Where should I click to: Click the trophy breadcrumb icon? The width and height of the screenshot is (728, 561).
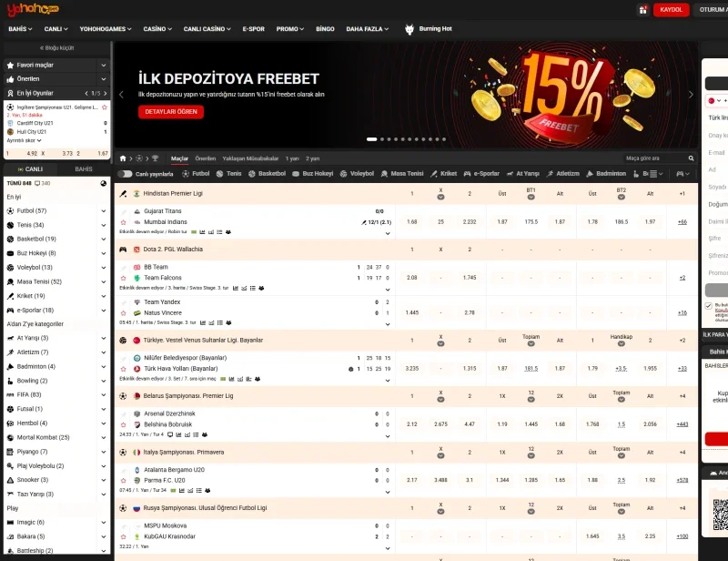click(x=155, y=158)
